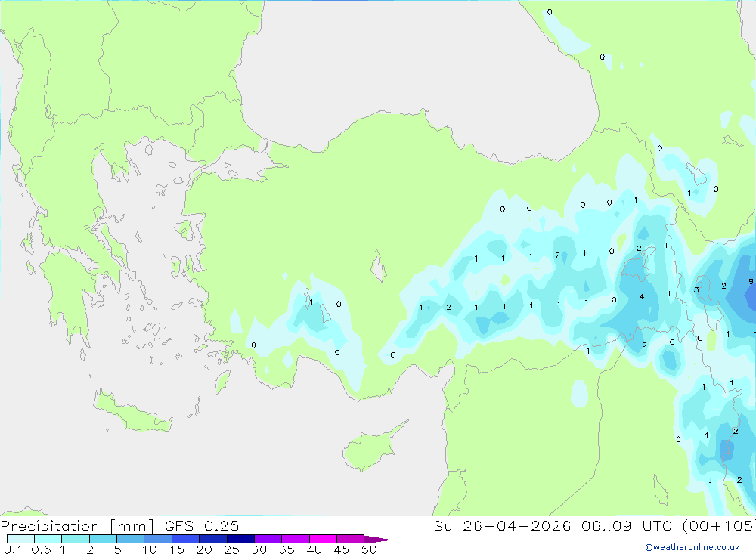The height and width of the screenshot is (554, 756).
Task: Select the 0.5–1 mm legend color swatch
Action: tap(48, 539)
